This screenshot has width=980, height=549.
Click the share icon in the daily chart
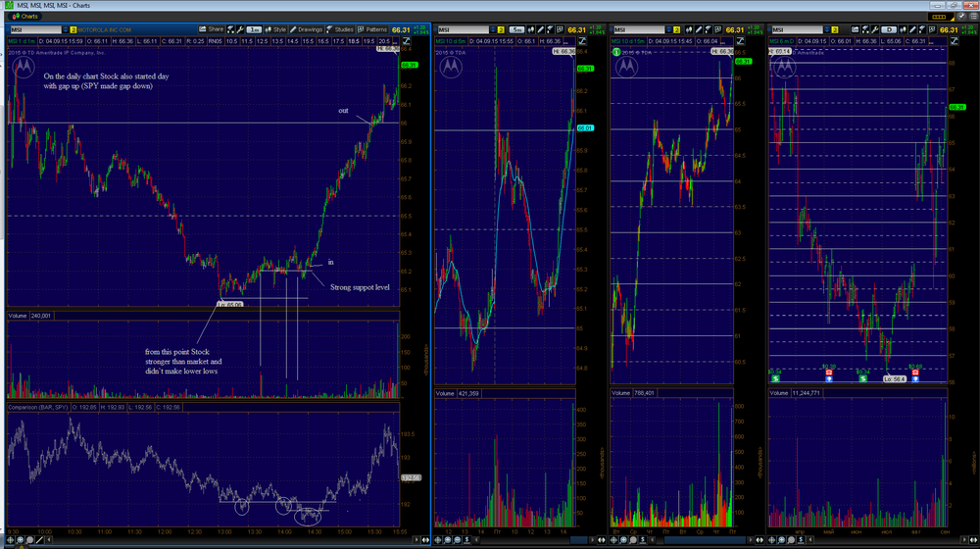[x=855, y=29]
